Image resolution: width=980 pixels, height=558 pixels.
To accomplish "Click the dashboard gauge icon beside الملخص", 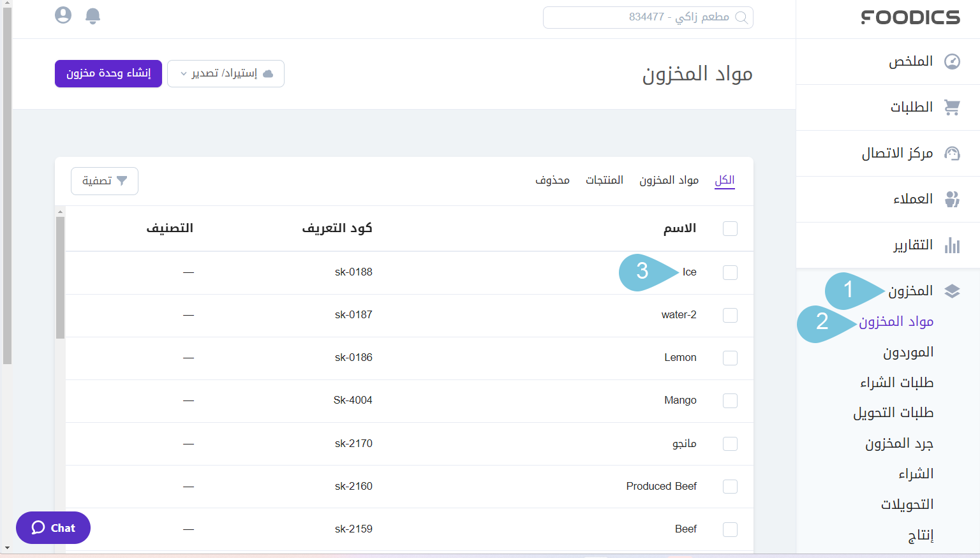I will (952, 61).
